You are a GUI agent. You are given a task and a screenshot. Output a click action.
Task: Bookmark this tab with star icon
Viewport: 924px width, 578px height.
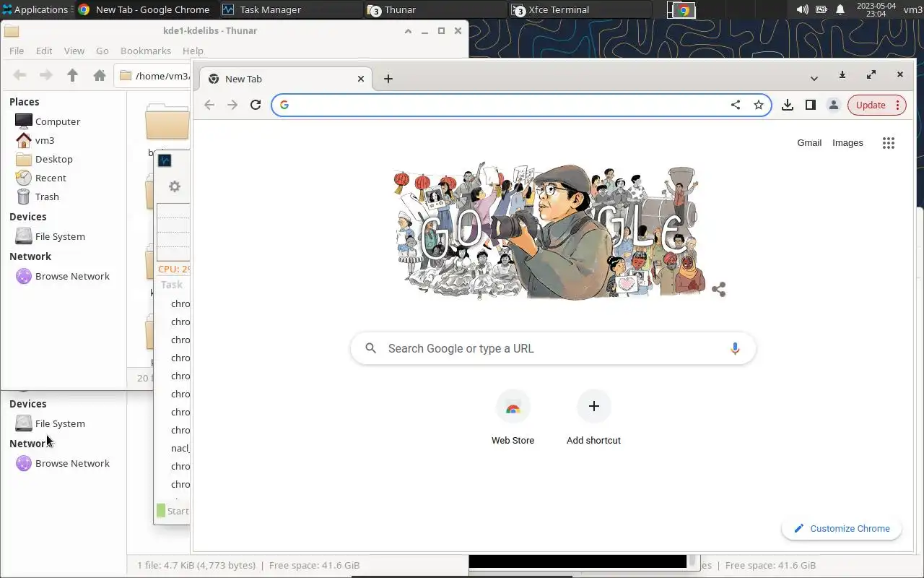pos(759,105)
